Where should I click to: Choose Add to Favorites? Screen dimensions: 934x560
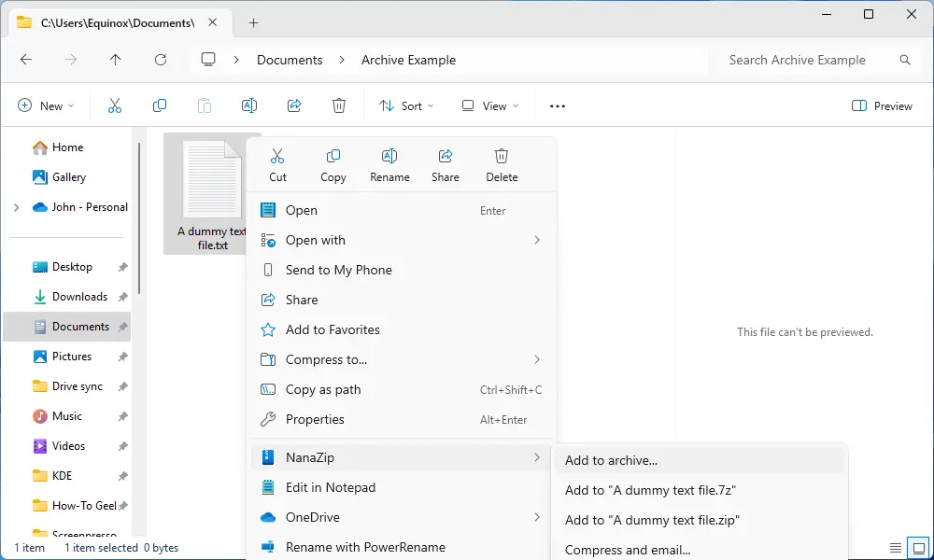pos(402,329)
